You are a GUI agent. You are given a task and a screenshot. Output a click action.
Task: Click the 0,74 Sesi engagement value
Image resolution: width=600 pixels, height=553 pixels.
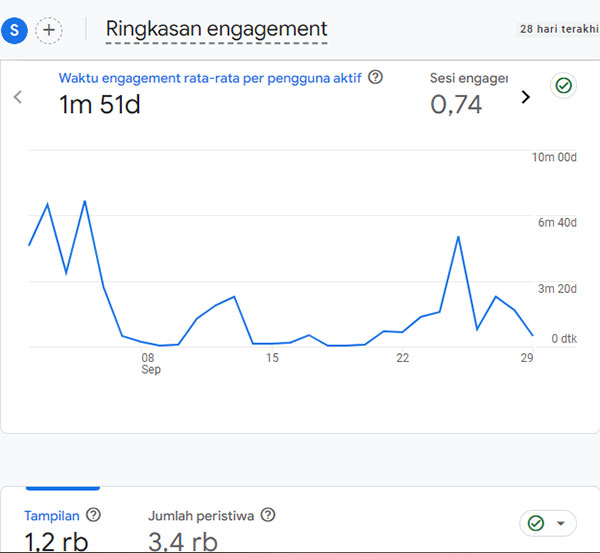click(456, 103)
